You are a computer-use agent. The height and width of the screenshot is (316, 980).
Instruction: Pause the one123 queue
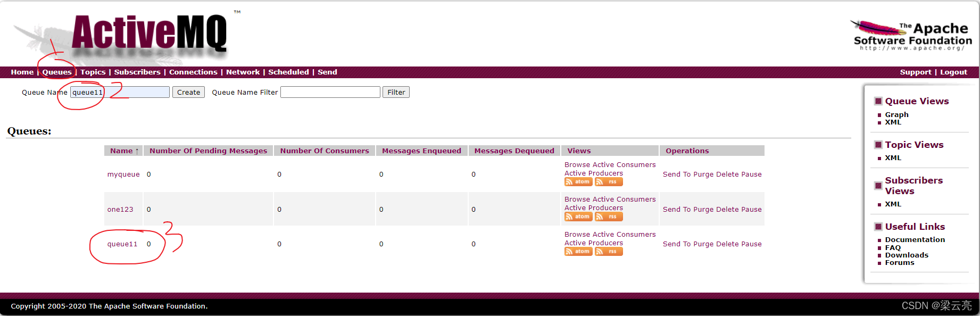pyautogui.click(x=751, y=209)
